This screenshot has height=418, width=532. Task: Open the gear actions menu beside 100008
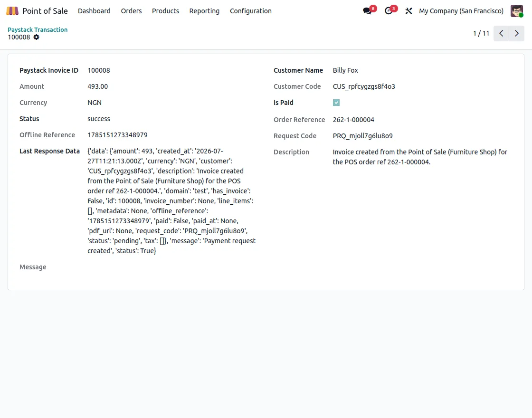point(36,38)
